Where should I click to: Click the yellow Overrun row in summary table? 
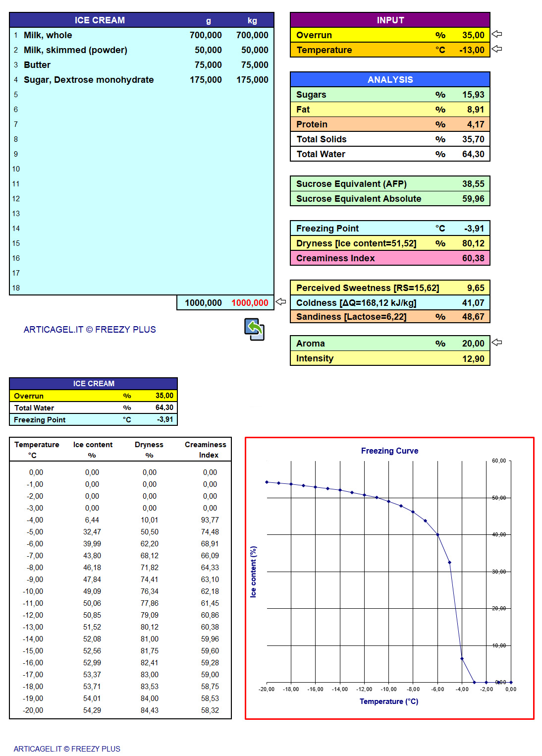point(93,396)
